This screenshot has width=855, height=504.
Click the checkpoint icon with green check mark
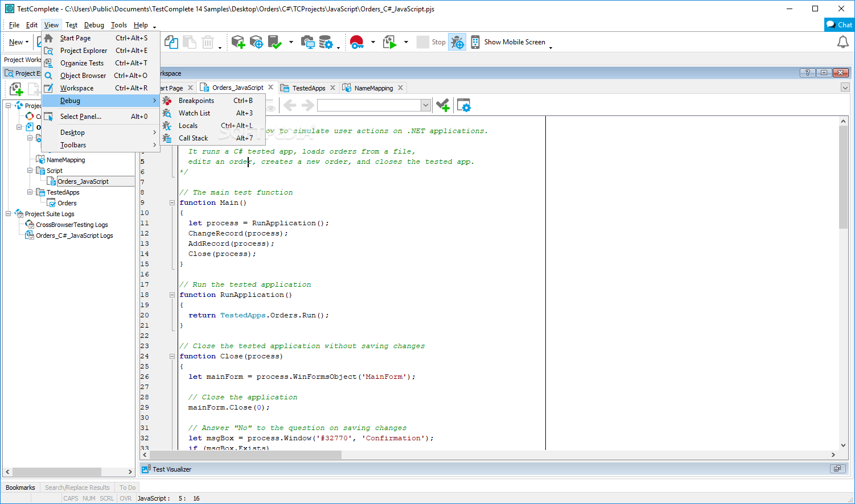(275, 42)
